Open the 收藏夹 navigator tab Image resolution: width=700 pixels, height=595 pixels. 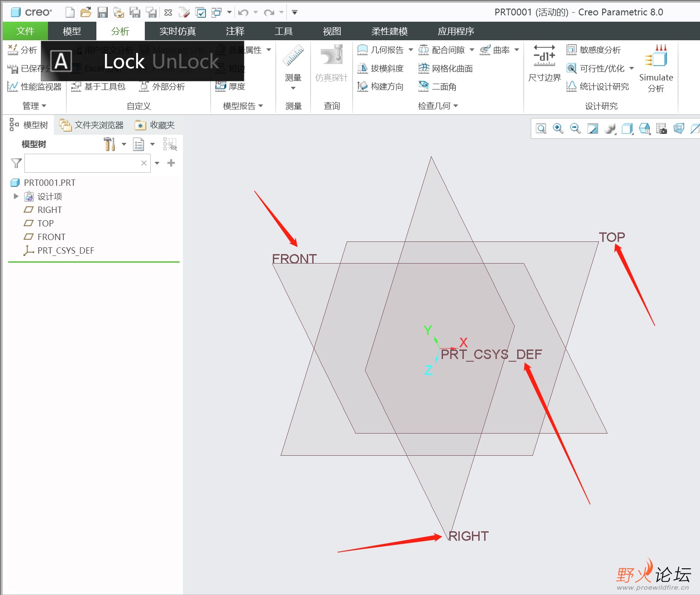tap(155, 125)
